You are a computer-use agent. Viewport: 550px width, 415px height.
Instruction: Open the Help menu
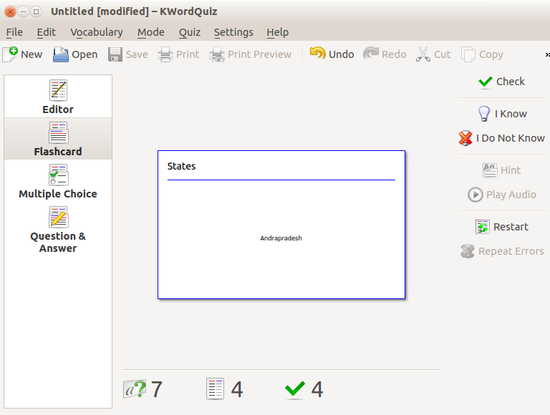pos(278,32)
